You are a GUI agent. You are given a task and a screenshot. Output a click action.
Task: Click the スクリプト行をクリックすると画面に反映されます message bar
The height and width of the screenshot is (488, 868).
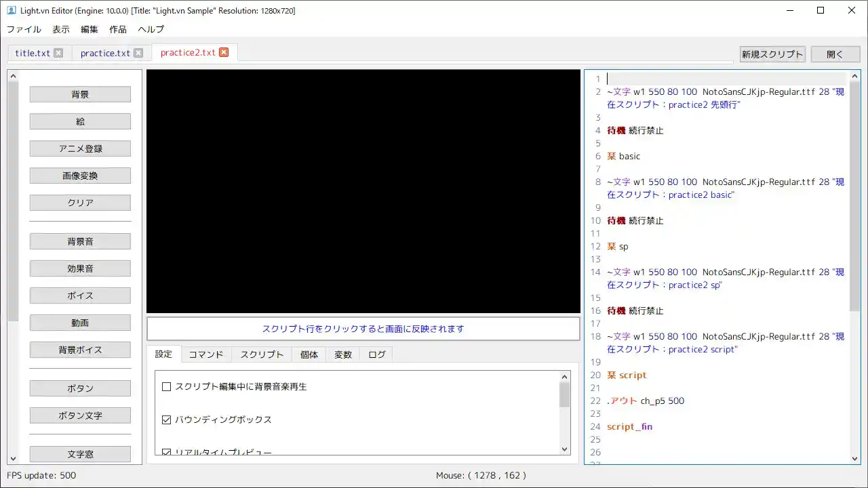[x=363, y=329]
